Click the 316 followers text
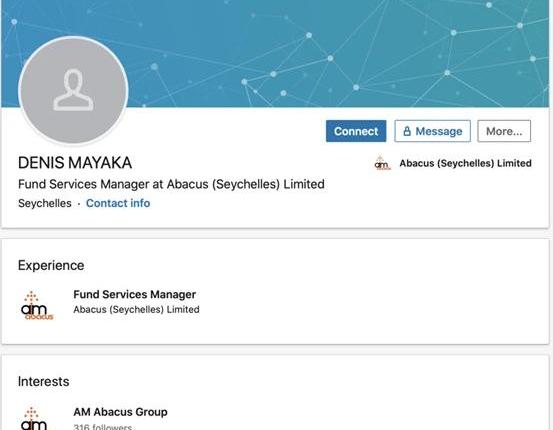This screenshot has height=430, width=553. click(103, 426)
